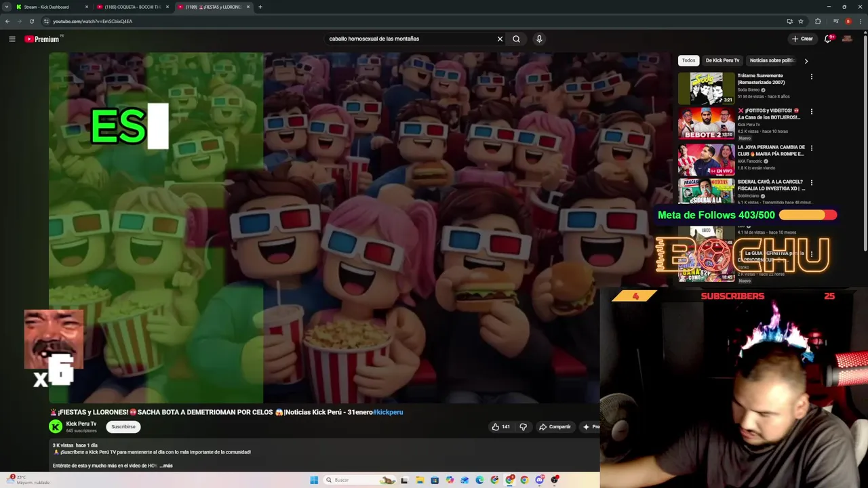Select 'Noticias sobre política' filter chip
Image resolution: width=868 pixels, height=488 pixels.
click(772, 60)
